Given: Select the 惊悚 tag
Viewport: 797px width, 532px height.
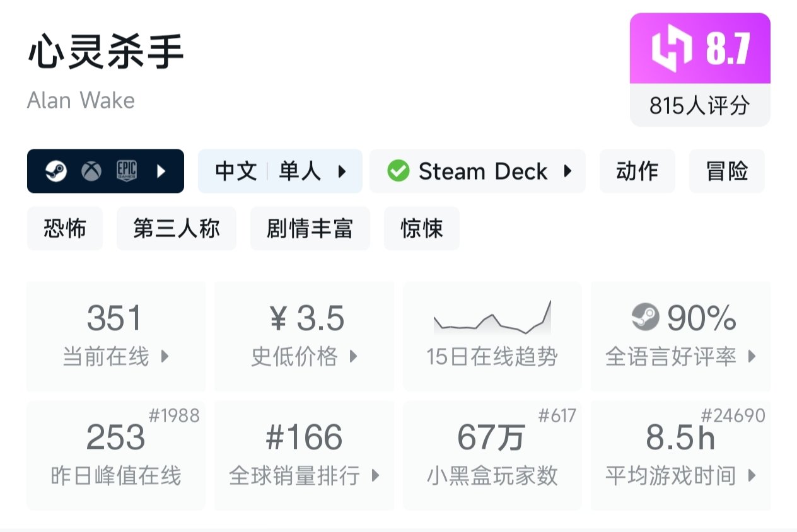Looking at the screenshot, I should 422,228.
